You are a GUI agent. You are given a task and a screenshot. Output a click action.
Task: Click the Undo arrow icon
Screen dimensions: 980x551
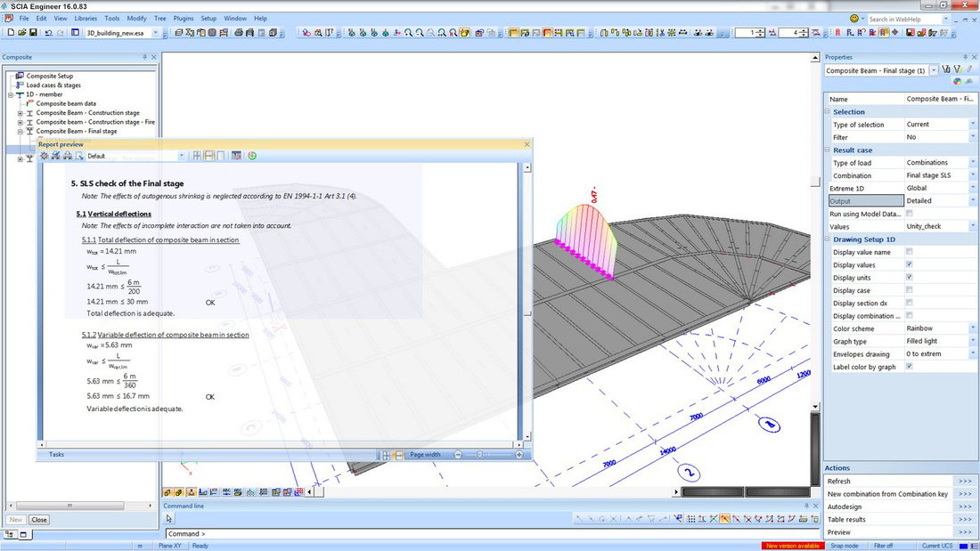coord(48,32)
